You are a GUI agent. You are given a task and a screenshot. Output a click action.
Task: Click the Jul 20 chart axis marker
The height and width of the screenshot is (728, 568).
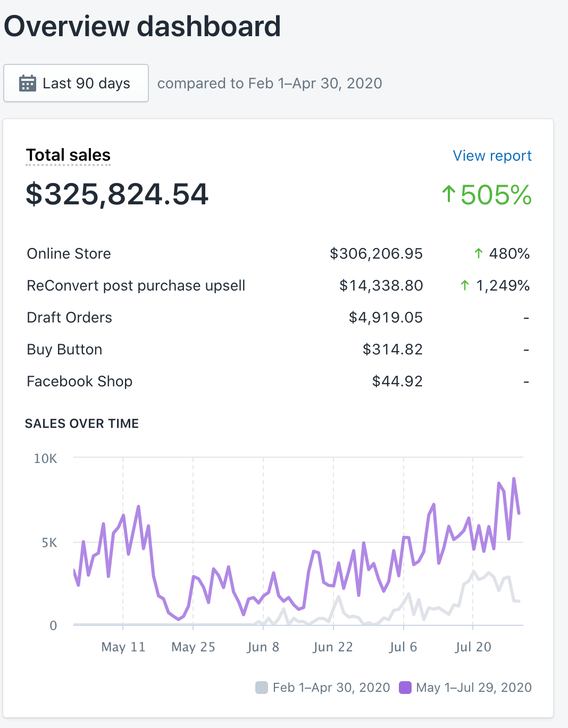coord(473,647)
